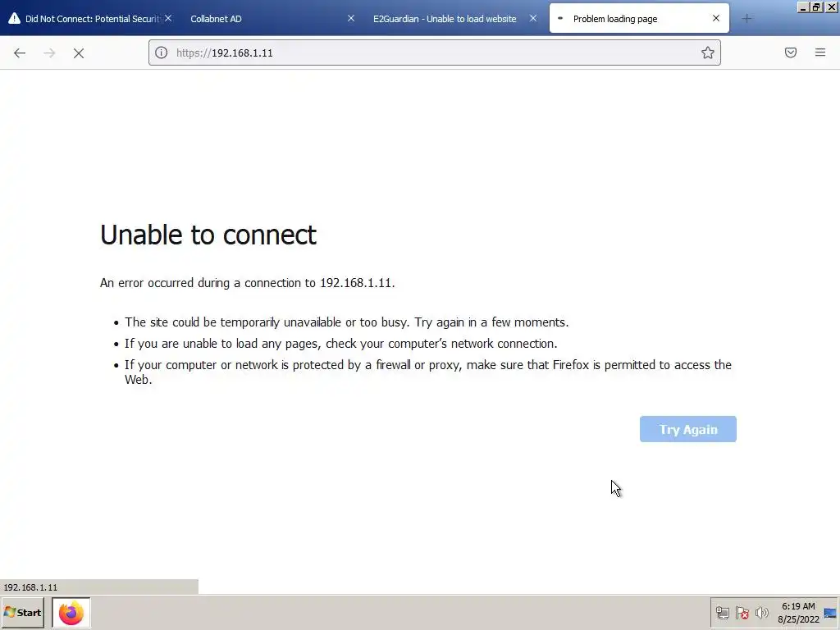Close the E2Guardian tab
840x630 pixels.
click(533, 18)
